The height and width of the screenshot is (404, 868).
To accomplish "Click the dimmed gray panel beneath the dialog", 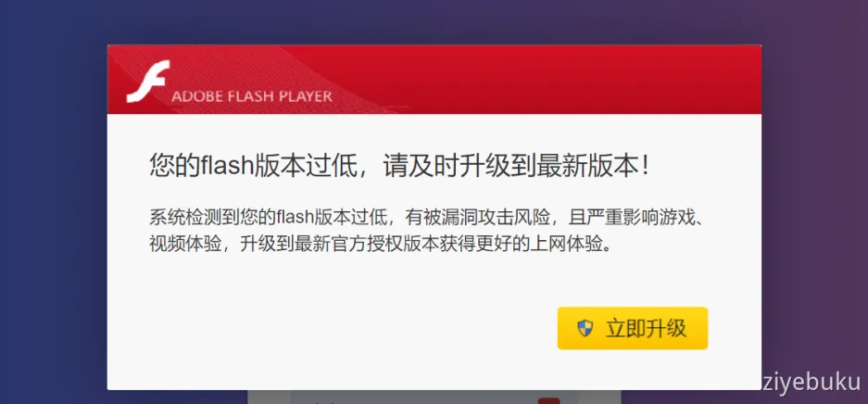I will click(434, 397).
